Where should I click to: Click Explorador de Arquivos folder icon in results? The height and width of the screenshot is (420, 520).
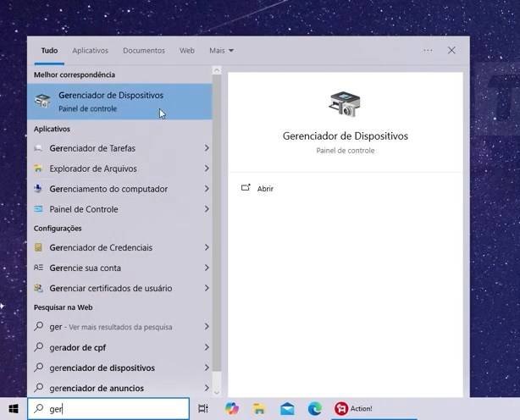pos(38,169)
